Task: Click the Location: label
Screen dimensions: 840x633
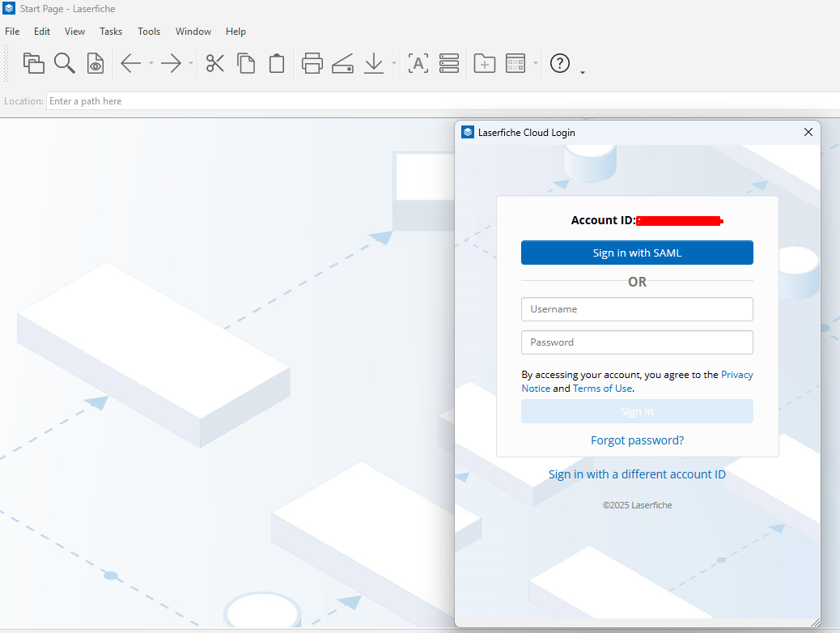Action: 23,100
